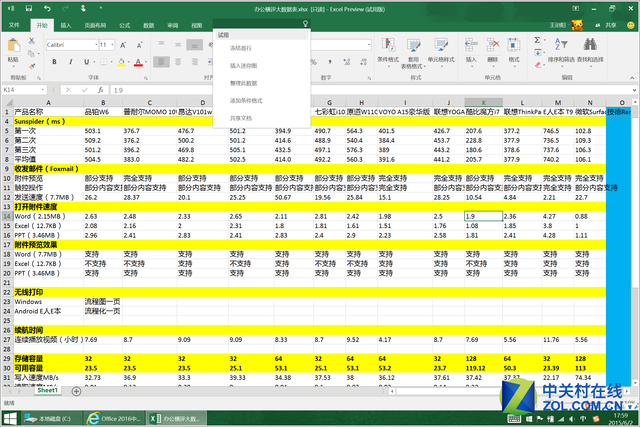Open the Calibri font name dropdown

pyautogui.click(x=96, y=45)
